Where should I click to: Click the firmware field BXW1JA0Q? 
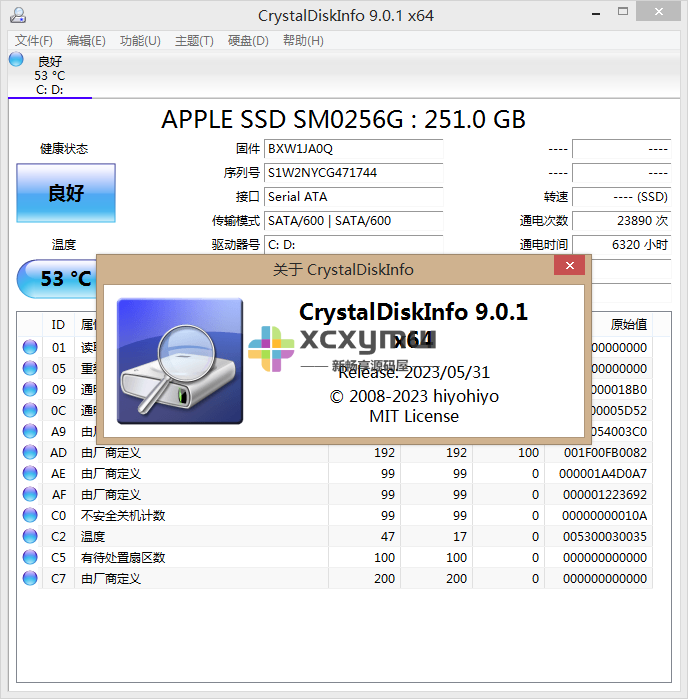pyautogui.click(x=354, y=149)
